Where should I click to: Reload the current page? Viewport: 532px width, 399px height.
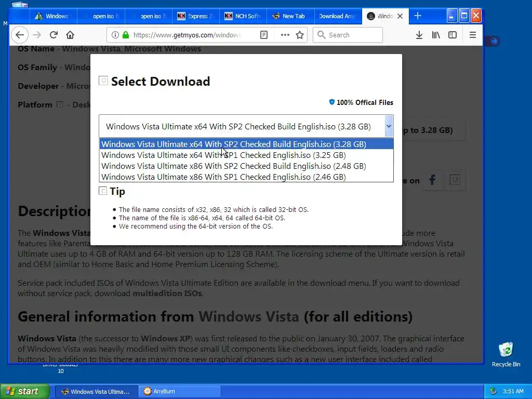point(54,35)
